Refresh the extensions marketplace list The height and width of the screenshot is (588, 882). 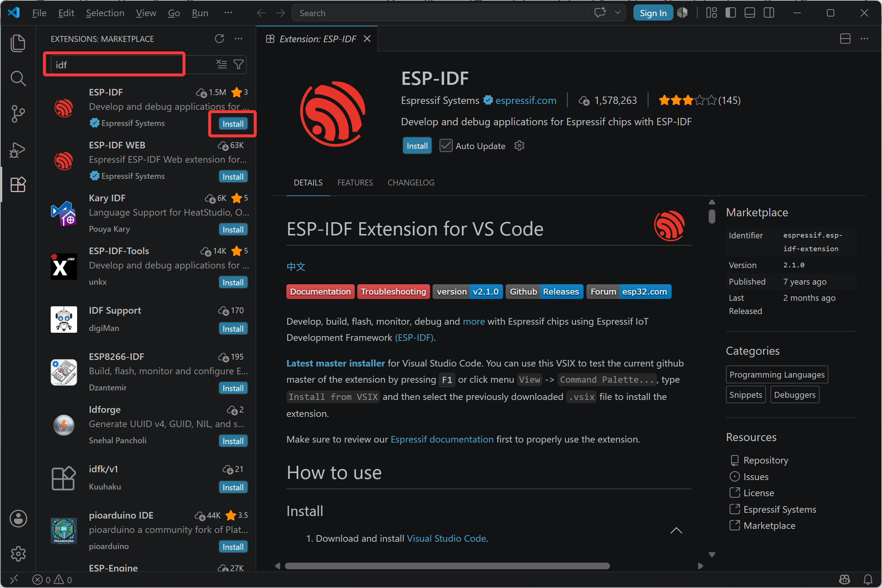(219, 39)
